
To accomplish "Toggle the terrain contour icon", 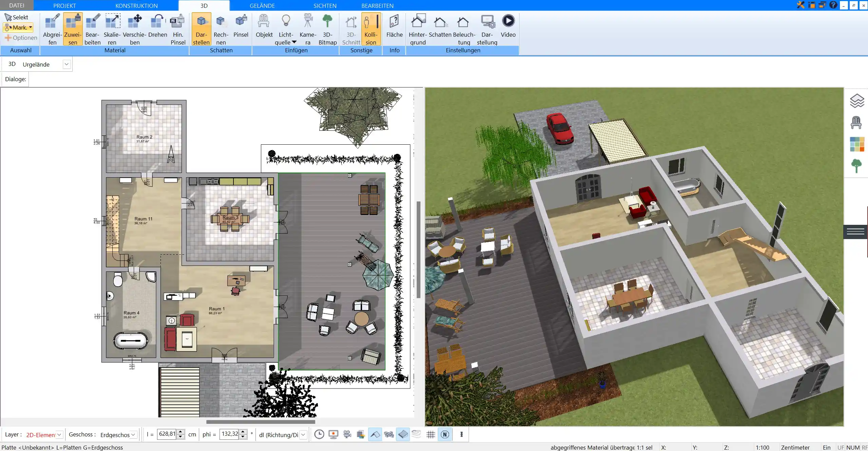I will (416, 434).
